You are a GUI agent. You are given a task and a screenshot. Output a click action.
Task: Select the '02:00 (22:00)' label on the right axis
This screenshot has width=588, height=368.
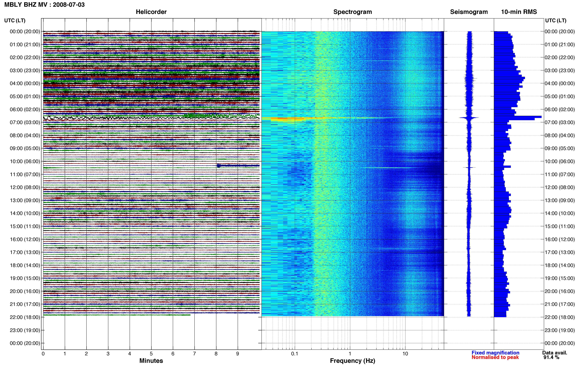pyautogui.click(x=560, y=57)
